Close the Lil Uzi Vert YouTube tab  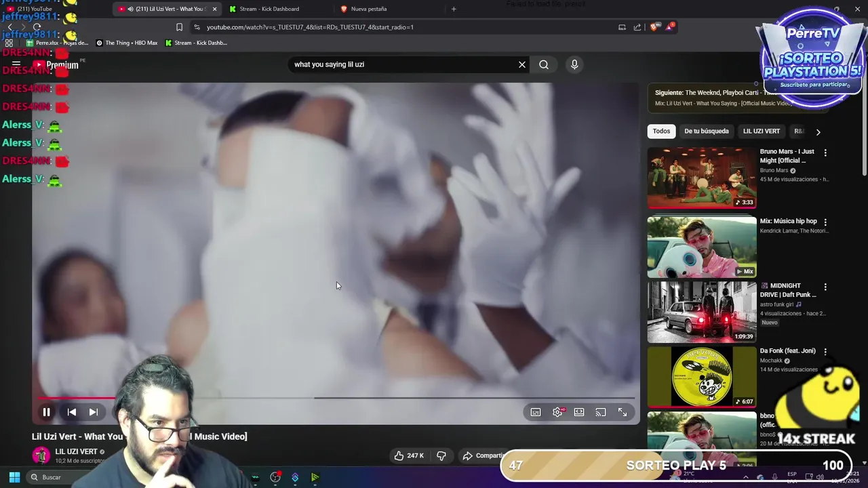coord(214,9)
